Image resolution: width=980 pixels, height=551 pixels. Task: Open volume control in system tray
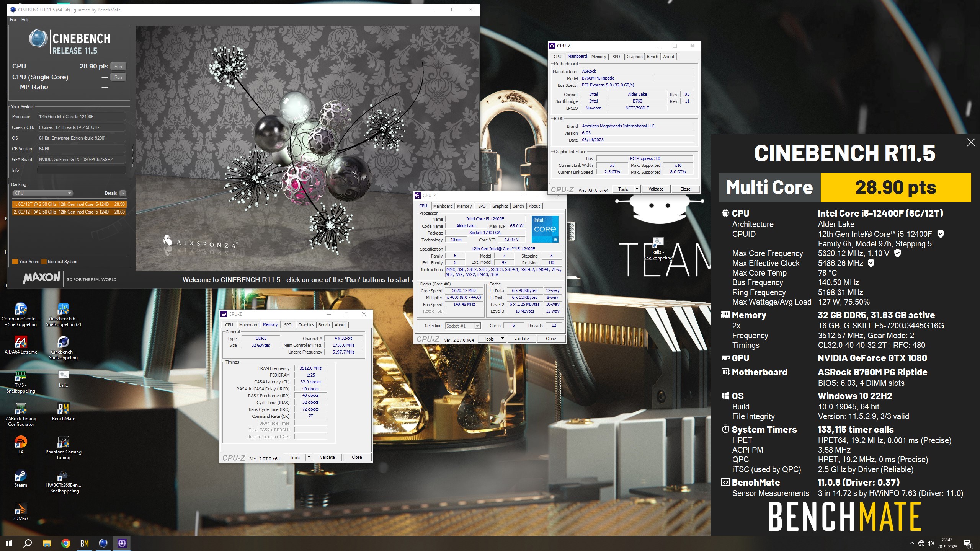click(931, 543)
